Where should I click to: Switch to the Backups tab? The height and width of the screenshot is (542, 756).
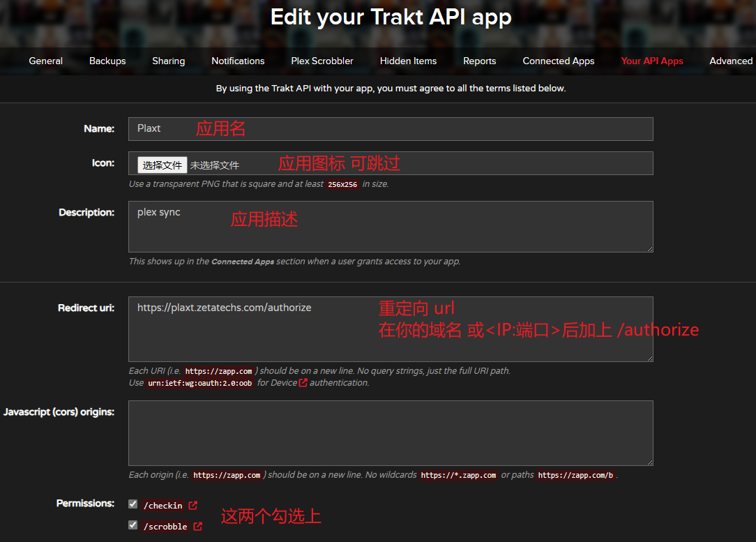107,61
